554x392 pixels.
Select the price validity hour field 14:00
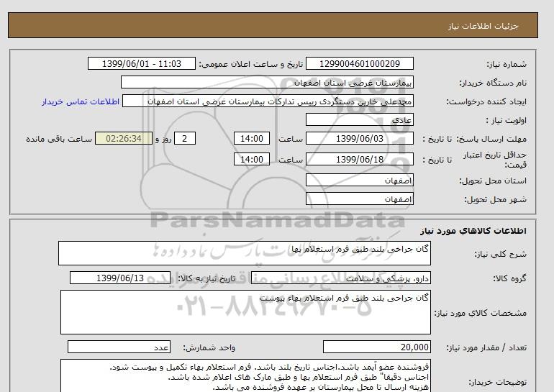pyautogui.click(x=252, y=159)
